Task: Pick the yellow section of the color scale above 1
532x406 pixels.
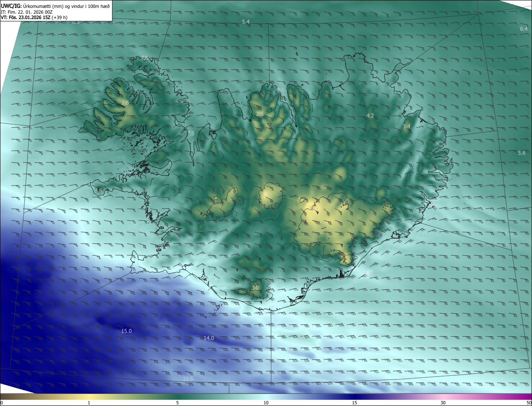Action: (x=89, y=396)
